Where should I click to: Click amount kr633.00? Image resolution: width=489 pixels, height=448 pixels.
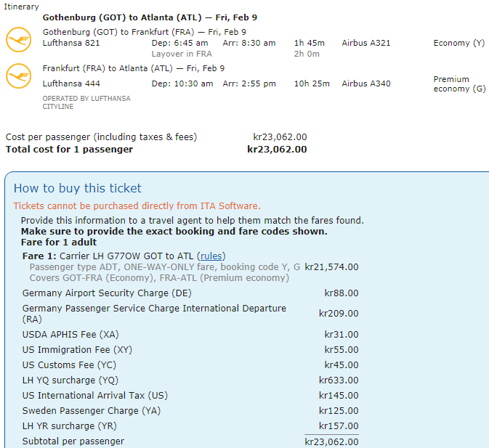pyautogui.click(x=339, y=380)
